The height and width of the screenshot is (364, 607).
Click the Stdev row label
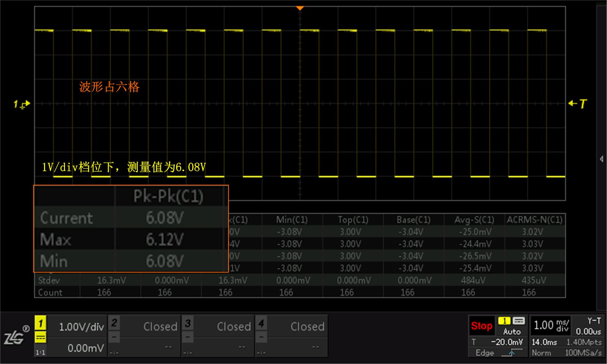pos(49,280)
